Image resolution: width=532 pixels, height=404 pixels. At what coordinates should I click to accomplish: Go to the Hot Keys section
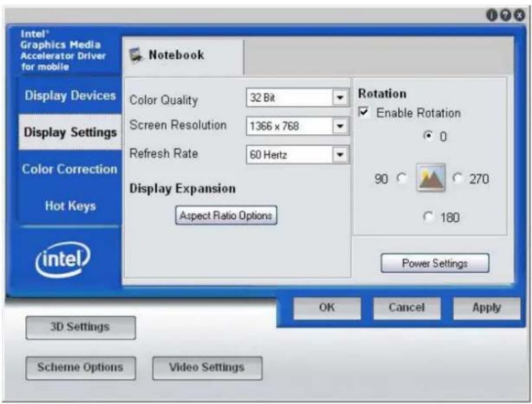pos(70,206)
